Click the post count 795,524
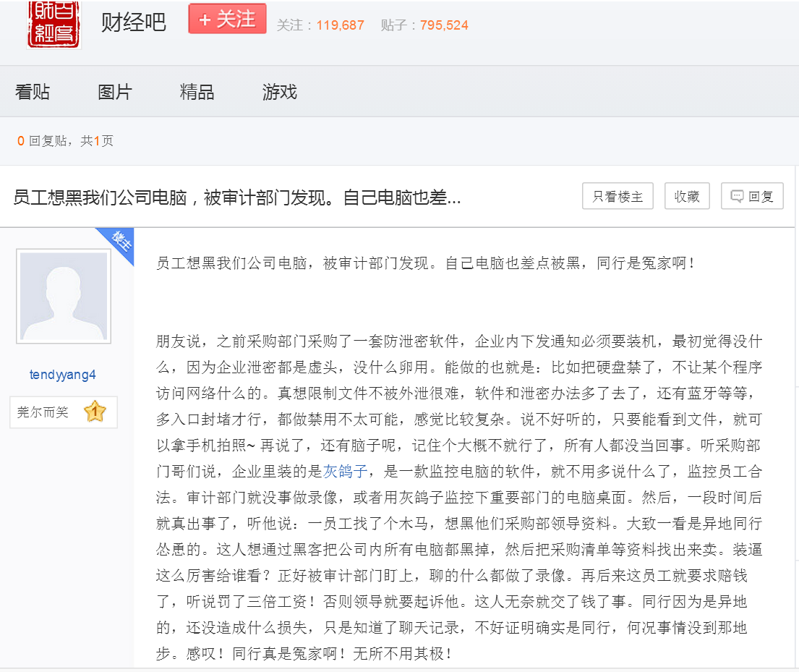Viewport: 799px width, 672px height. 444,25
